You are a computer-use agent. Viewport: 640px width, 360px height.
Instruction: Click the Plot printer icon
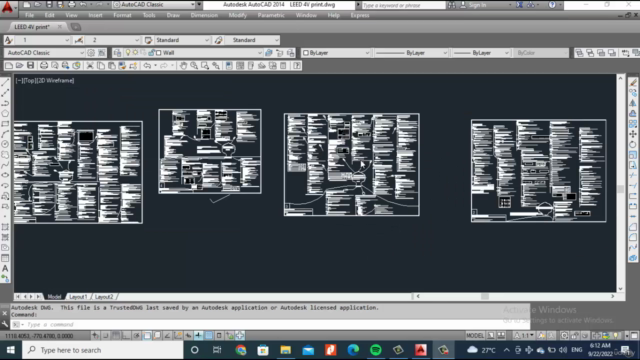(x=44, y=65)
